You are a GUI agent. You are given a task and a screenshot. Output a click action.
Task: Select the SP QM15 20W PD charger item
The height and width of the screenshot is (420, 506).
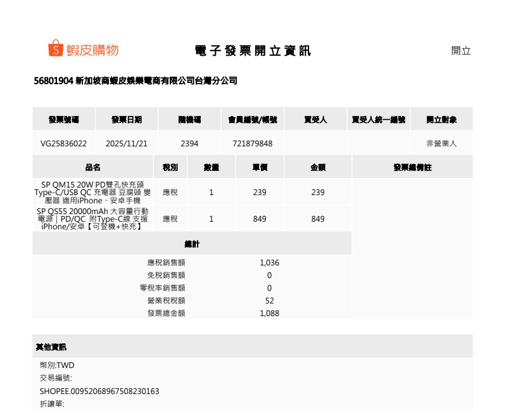pyautogui.click(x=93, y=192)
